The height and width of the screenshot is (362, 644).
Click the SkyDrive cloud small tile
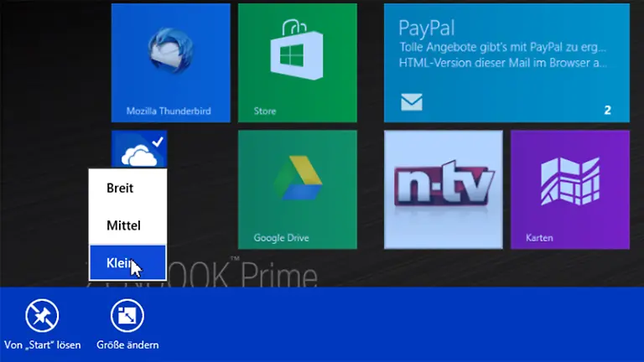click(134, 153)
